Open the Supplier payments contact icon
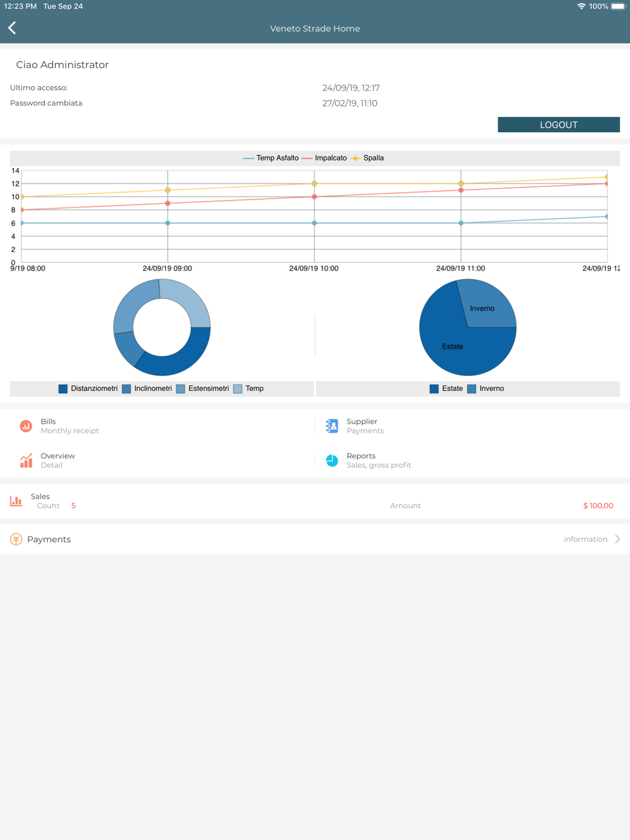 [x=331, y=426]
